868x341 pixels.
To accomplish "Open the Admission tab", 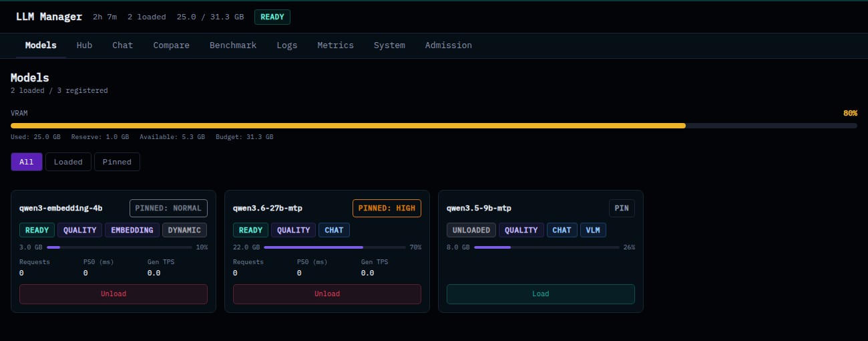I will [x=449, y=45].
